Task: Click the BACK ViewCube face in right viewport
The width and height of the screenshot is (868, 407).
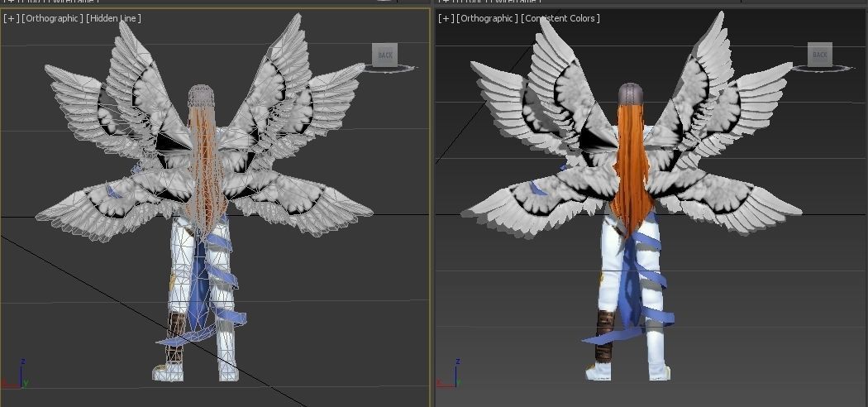Action: click(820, 55)
